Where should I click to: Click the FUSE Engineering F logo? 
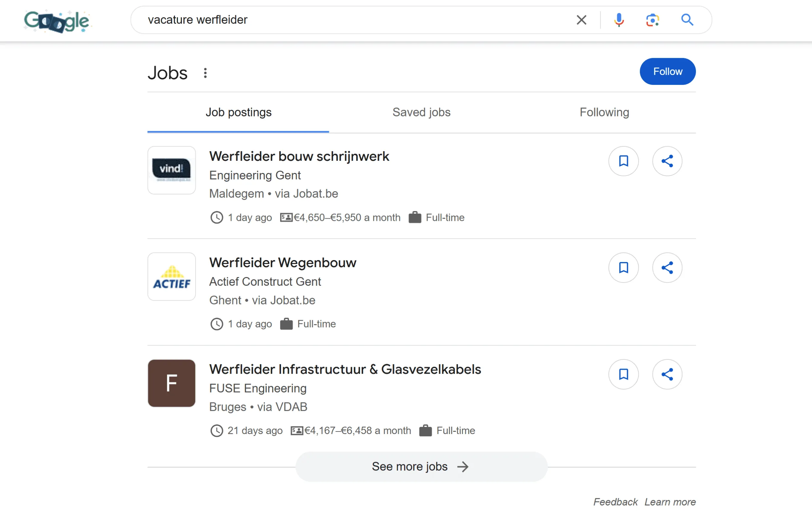point(172,383)
